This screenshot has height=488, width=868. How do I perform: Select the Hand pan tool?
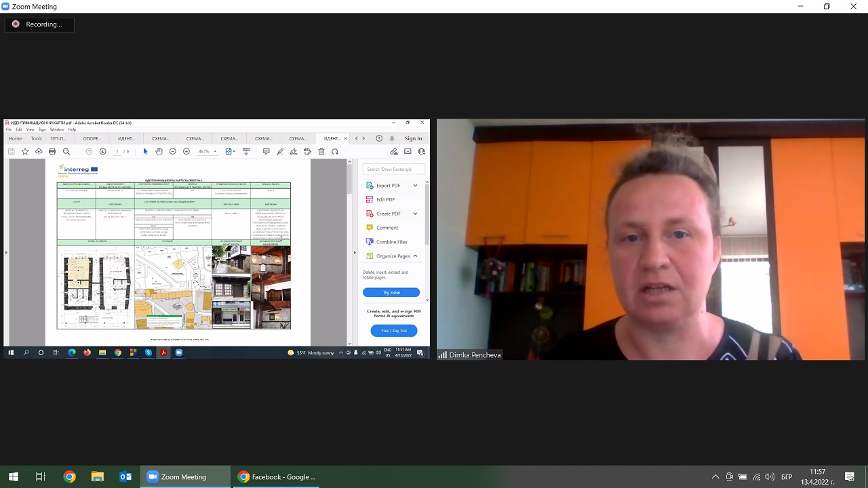coord(159,151)
